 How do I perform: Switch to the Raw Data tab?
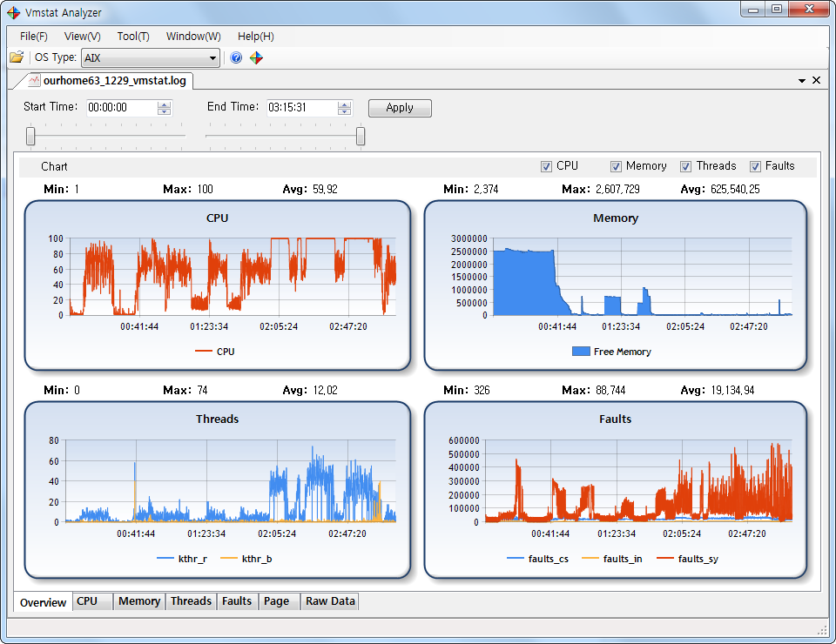[329, 601]
